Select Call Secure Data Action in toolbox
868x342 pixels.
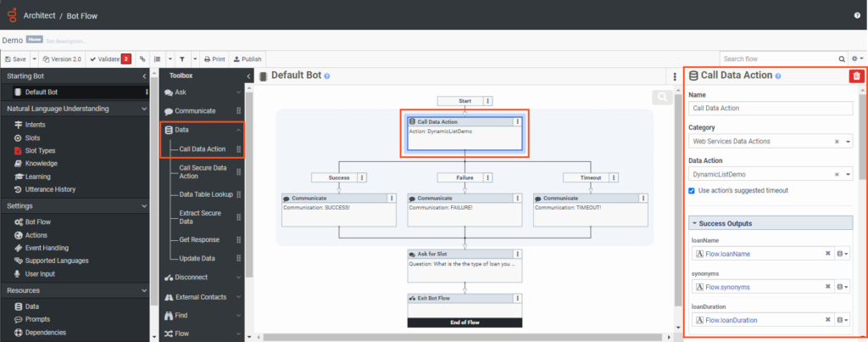pos(203,171)
